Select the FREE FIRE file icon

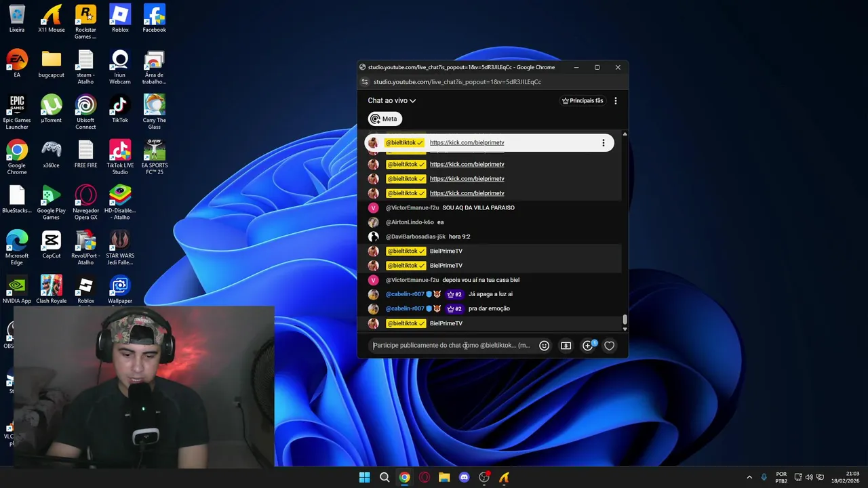point(85,155)
